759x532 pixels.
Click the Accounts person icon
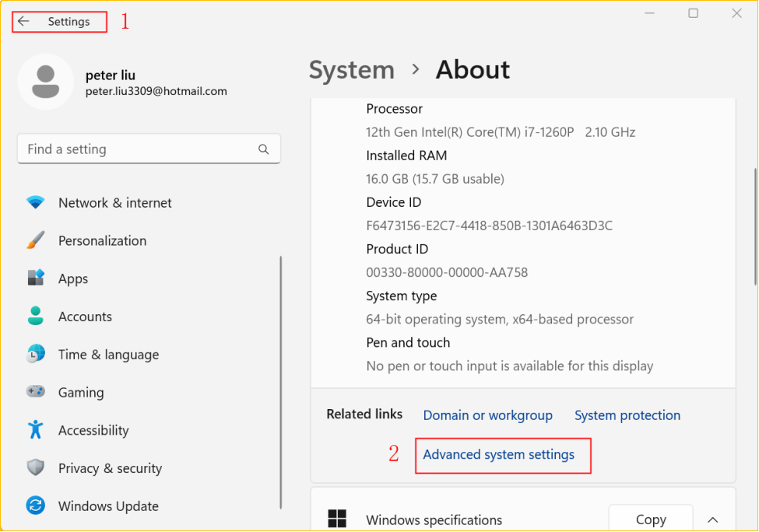[x=36, y=317]
